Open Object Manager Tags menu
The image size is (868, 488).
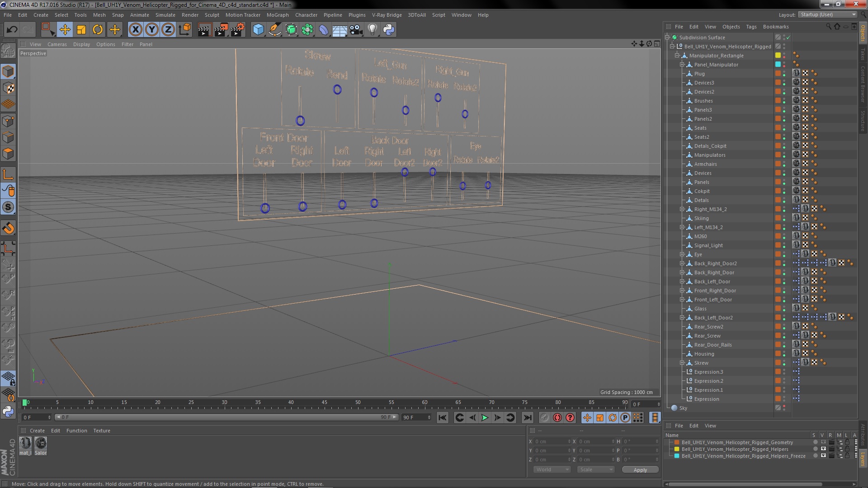click(x=751, y=27)
